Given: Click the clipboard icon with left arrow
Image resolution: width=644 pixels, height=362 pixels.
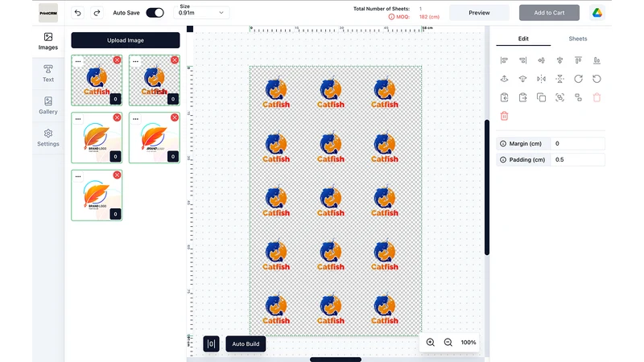Looking at the screenshot, I should [504, 97].
